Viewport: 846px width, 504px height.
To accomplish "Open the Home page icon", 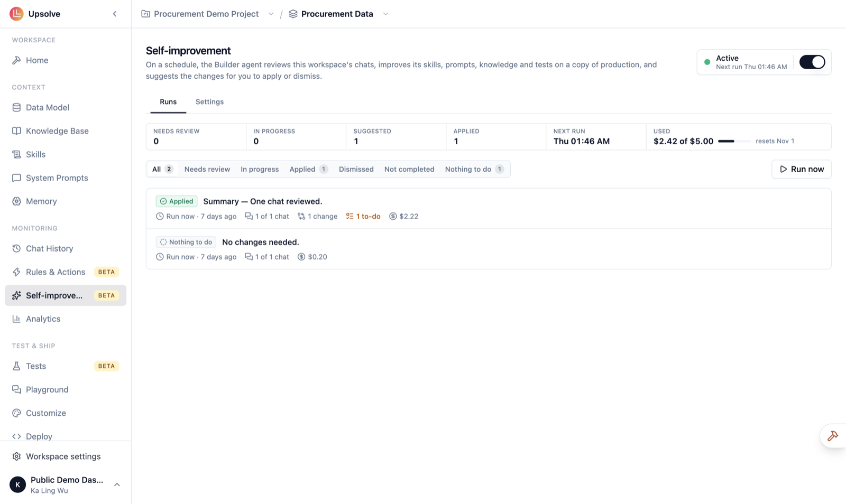I will point(16,60).
